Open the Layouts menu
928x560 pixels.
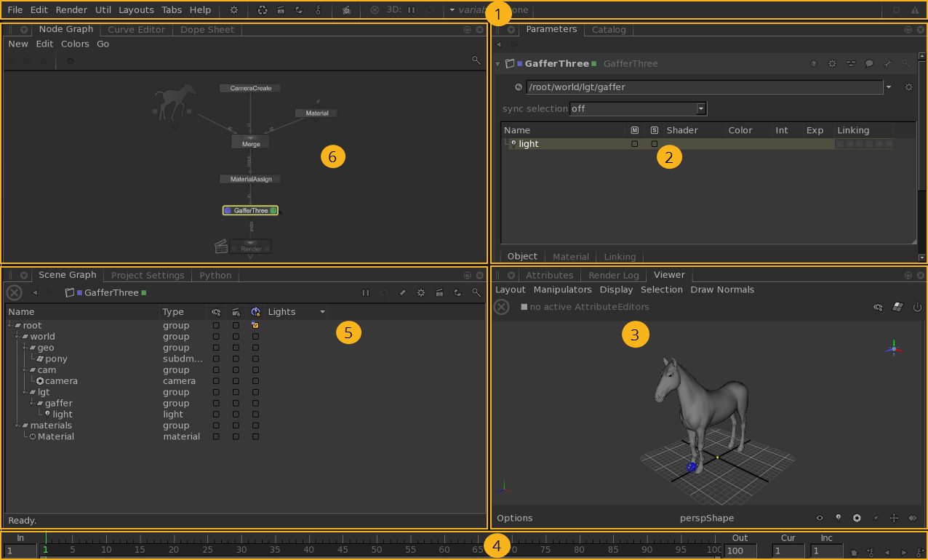coord(136,10)
